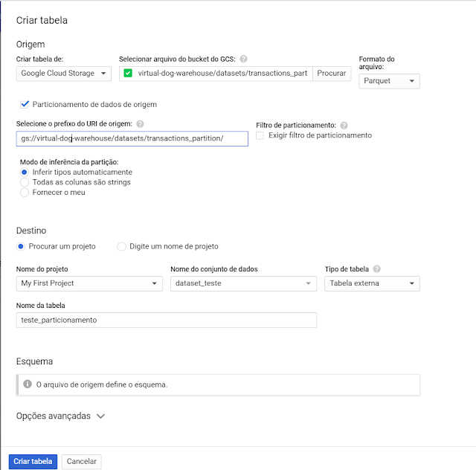The image size is (476, 470).
Task: Select Todas as colunas são strings
Action: 25,182
